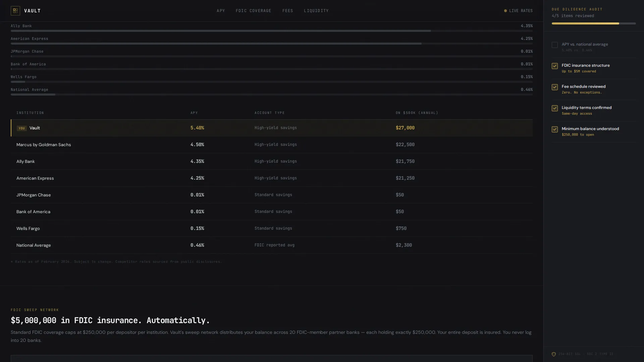644x362 pixels.
Task: Jump to the Liquidity nav section
Action: coord(316,11)
